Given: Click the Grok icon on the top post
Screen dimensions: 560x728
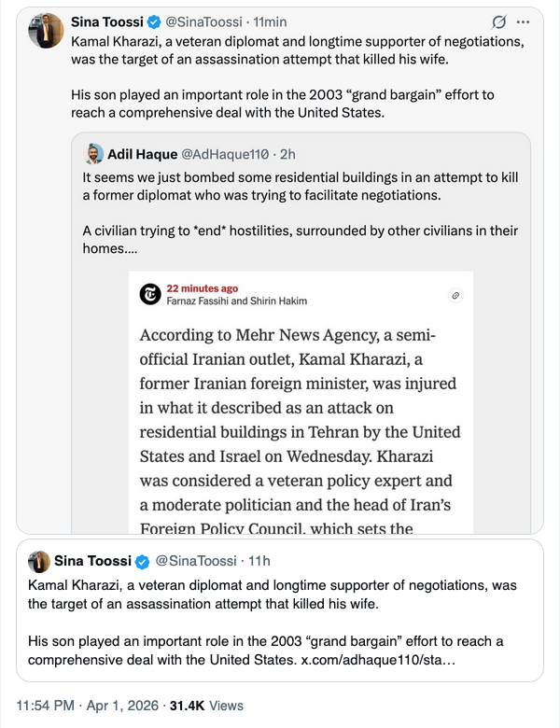Looking at the screenshot, I should click(498, 22).
